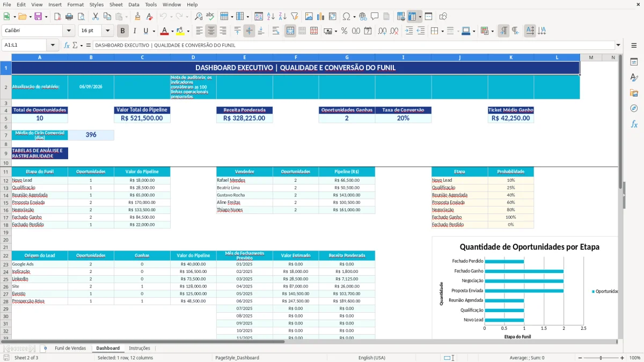The image size is (644, 362).
Task: Format cells as percent
Action: coord(344,31)
